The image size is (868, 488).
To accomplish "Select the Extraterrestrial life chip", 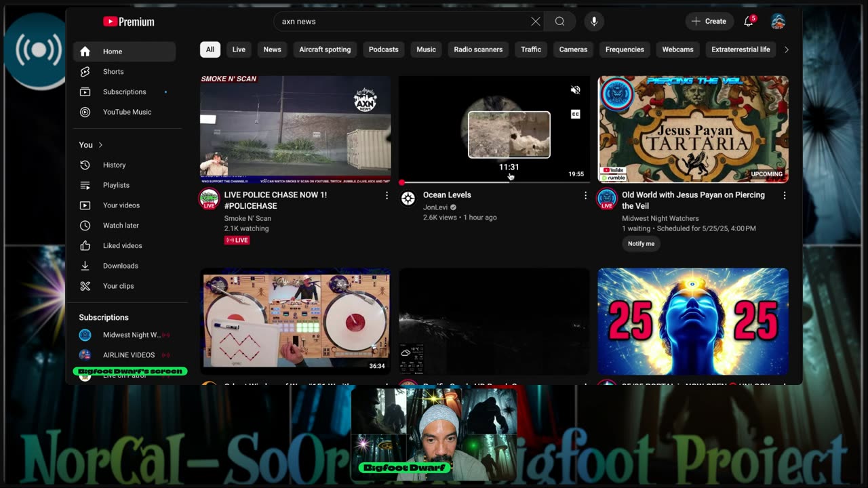I will [x=741, y=49].
